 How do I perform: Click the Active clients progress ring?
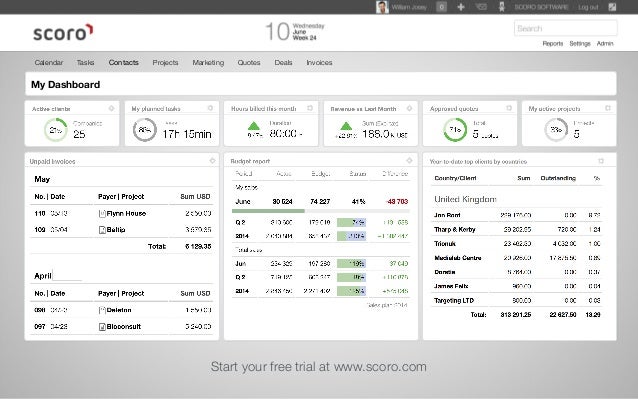click(x=56, y=130)
